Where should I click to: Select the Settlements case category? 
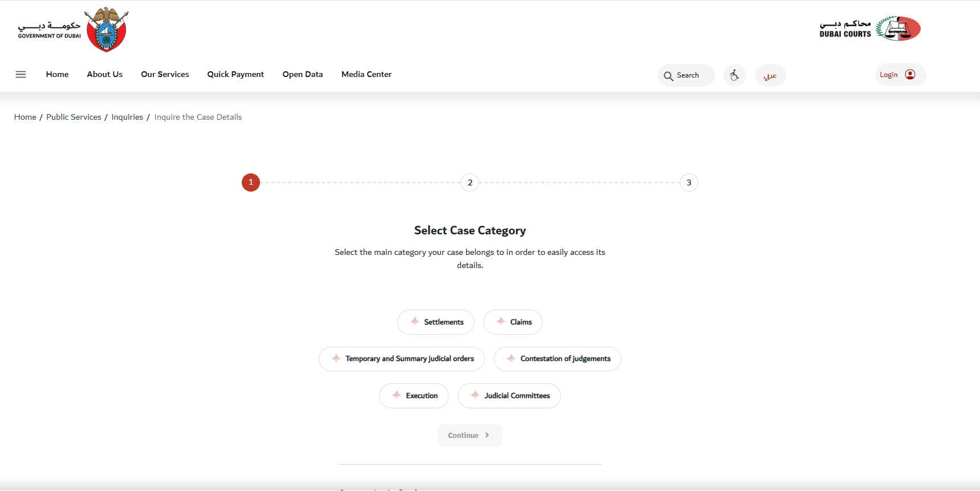coord(436,322)
